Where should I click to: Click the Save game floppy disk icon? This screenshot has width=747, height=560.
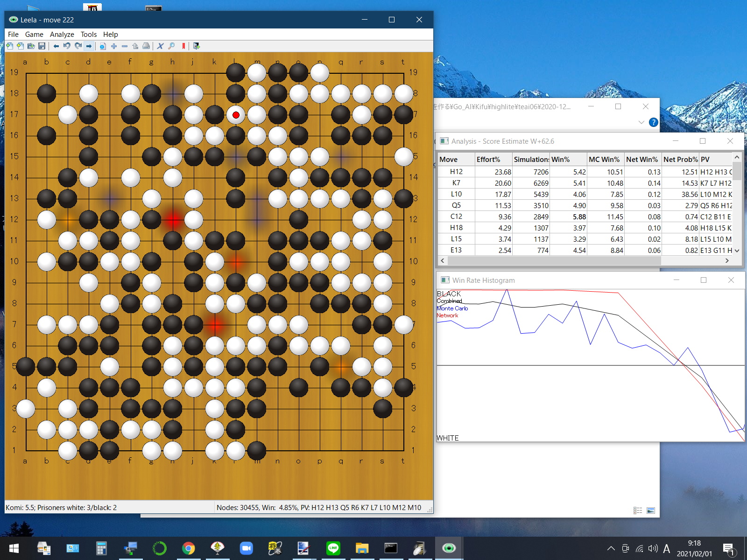pos(42,46)
